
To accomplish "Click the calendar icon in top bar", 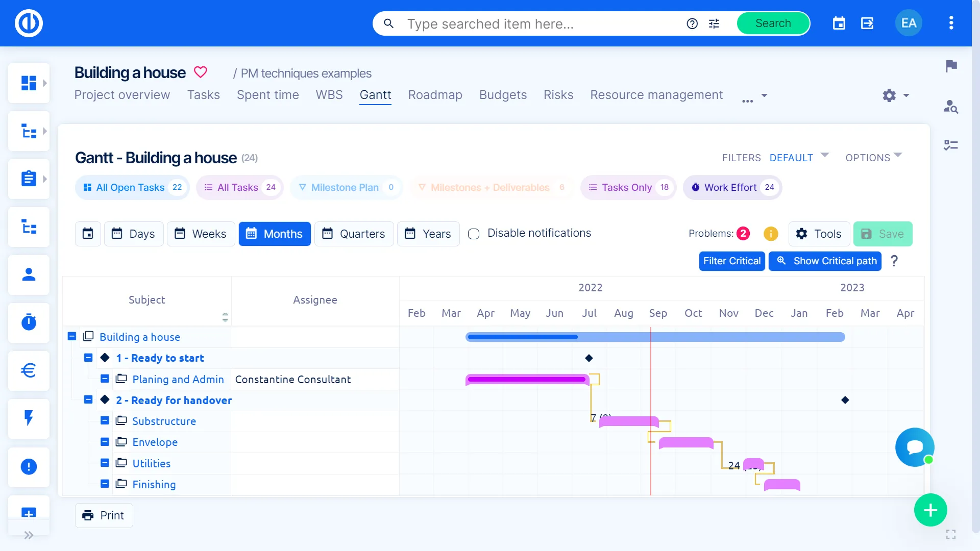I will point(839,23).
